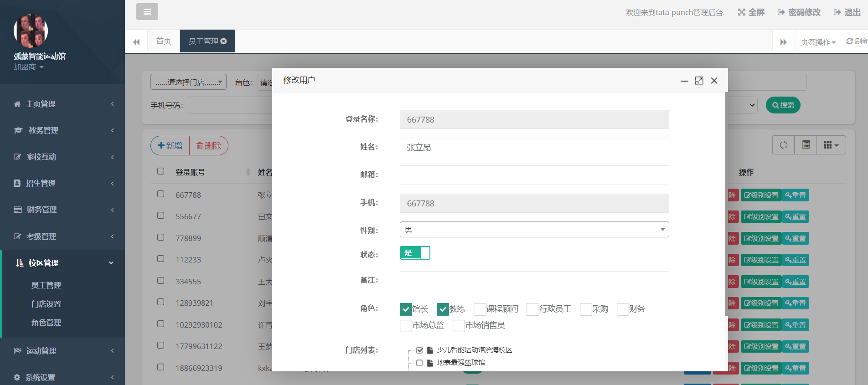
Task: Click into the 邮箱 input field
Action: (534, 175)
